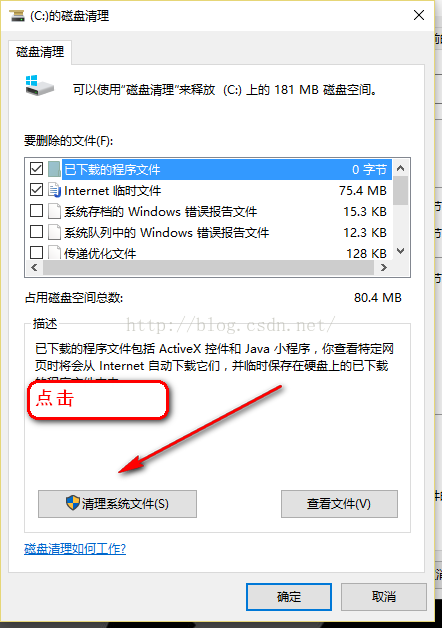Image resolution: width=442 pixels, height=628 pixels.
Task: Open the 磁盘清理如何工作? link
Action: (75, 548)
